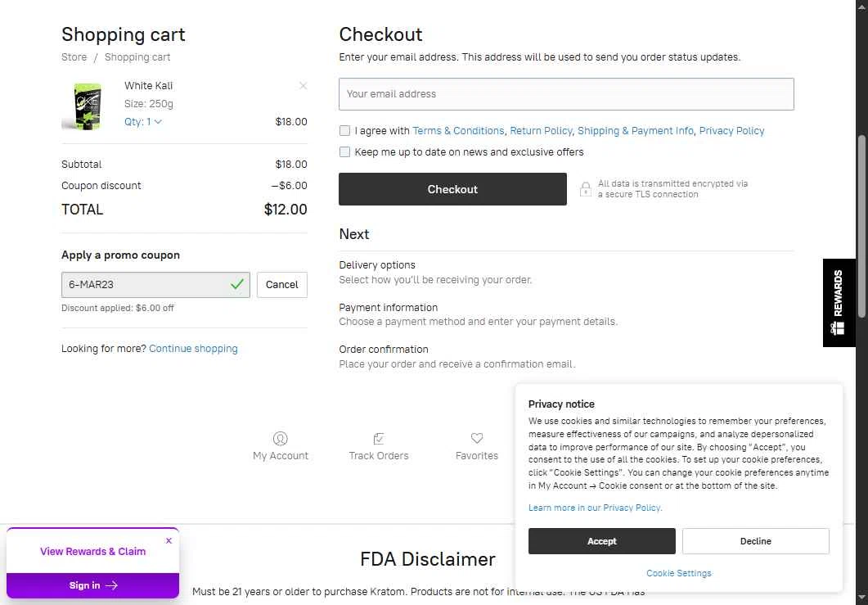Accept the privacy cookies
This screenshot has height=605, width=868.
point(602,541)
